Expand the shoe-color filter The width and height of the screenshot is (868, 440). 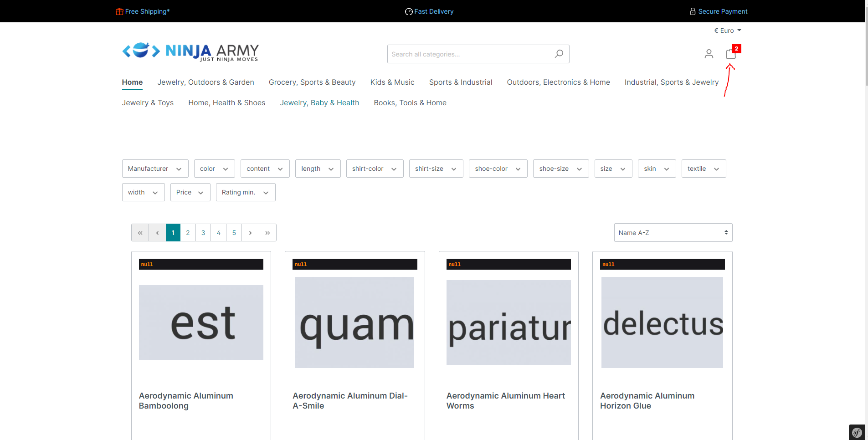click(498, 169)
